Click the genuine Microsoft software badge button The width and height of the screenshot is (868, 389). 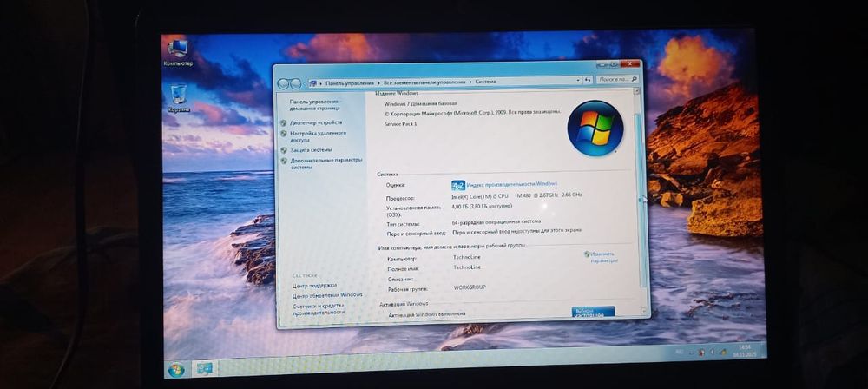point(593,312)
